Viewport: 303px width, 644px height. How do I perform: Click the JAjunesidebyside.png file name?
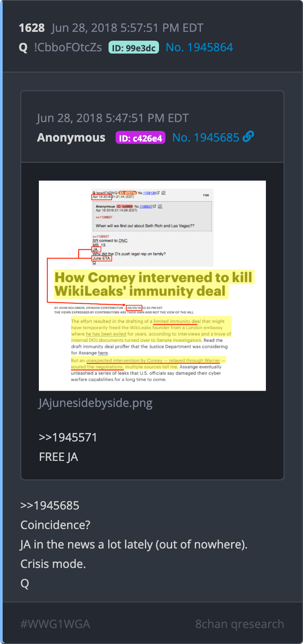click(95, 403)
